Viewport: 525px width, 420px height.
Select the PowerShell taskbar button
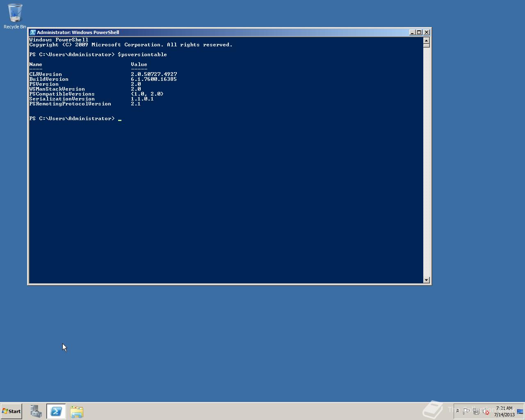(56, 411)
